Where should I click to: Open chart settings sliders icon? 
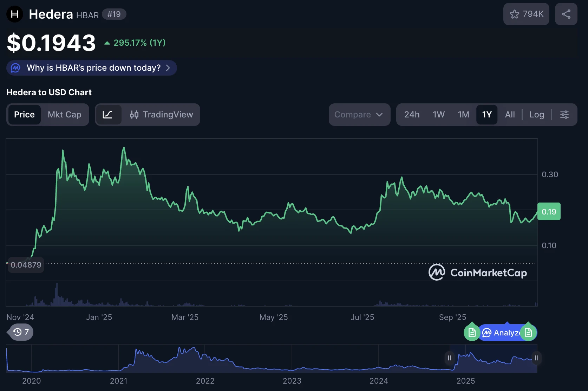pos(564,115)
